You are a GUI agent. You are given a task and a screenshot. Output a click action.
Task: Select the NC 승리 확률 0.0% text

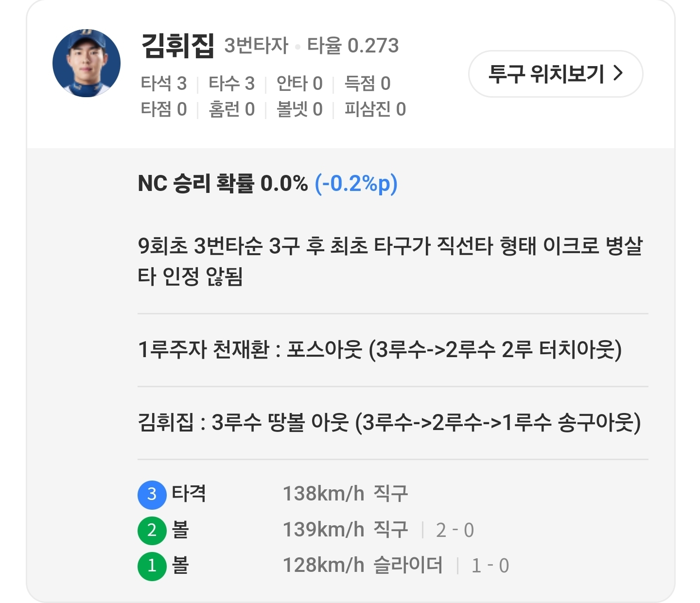(x=223, y=184)
